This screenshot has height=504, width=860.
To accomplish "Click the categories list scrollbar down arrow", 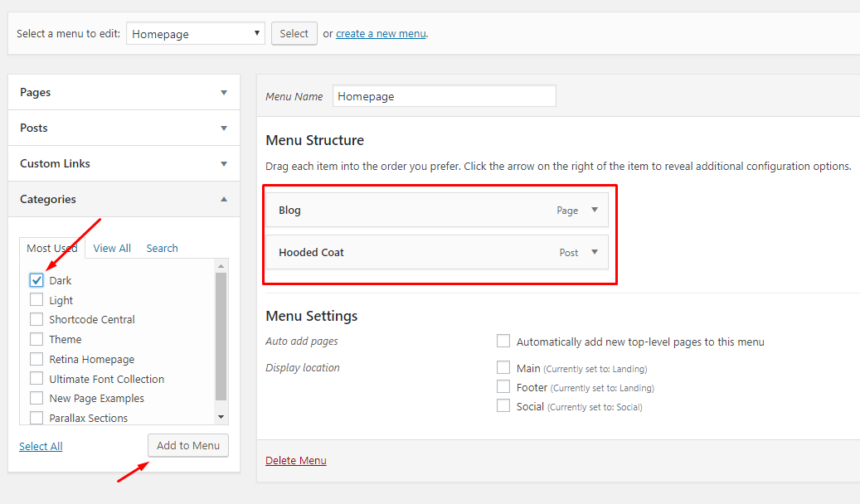I will pyautogui.click(x=221, y=417).
